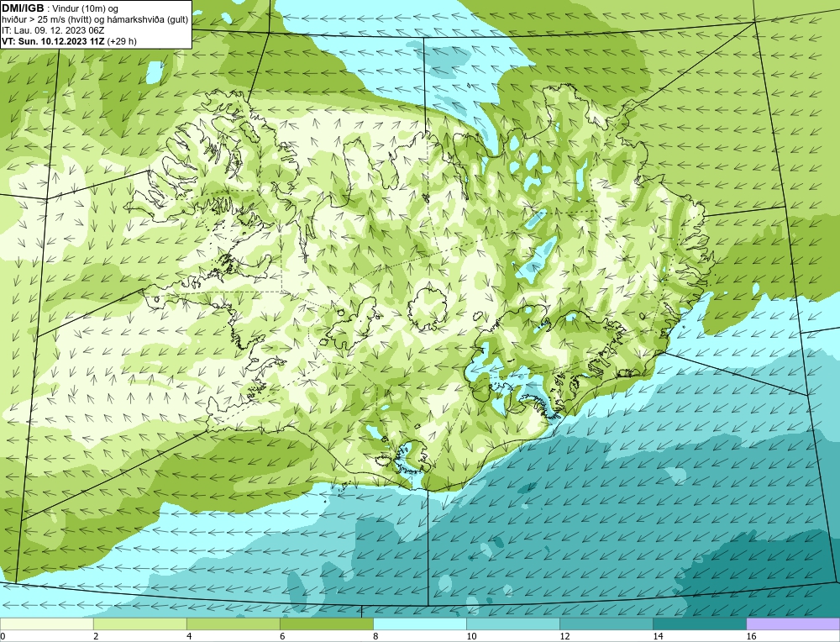Click the legend value '0'
840x642 pixels.
coord(3,636)
